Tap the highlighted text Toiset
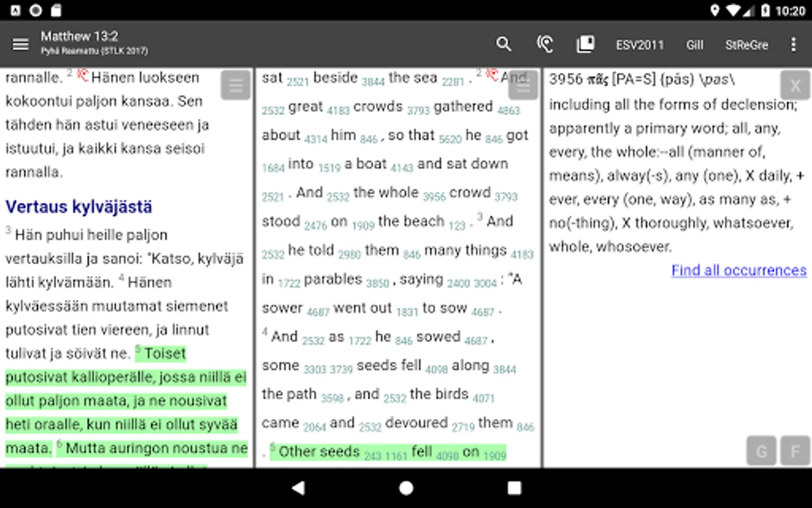 click(165, 353)
